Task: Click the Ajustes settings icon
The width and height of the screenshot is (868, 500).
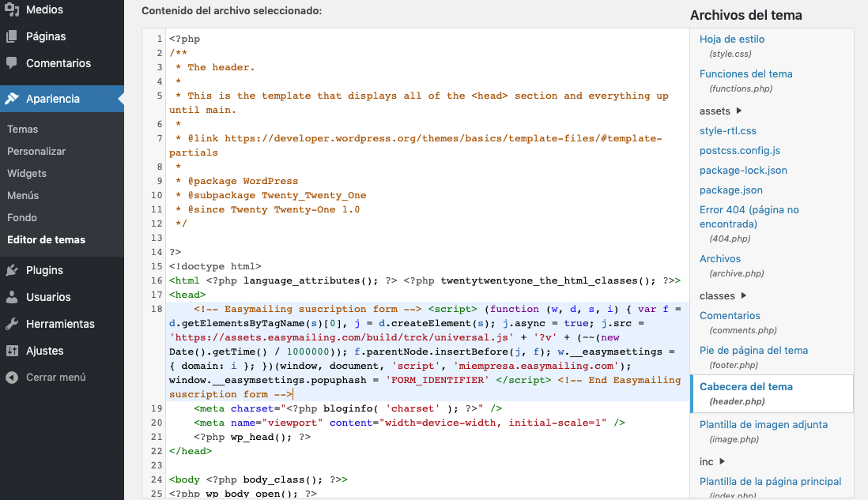Action: (12, 351)
